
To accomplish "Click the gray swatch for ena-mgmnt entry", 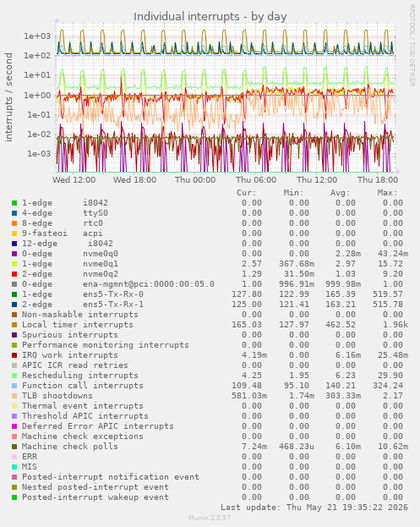I will (x=14, y=284).
